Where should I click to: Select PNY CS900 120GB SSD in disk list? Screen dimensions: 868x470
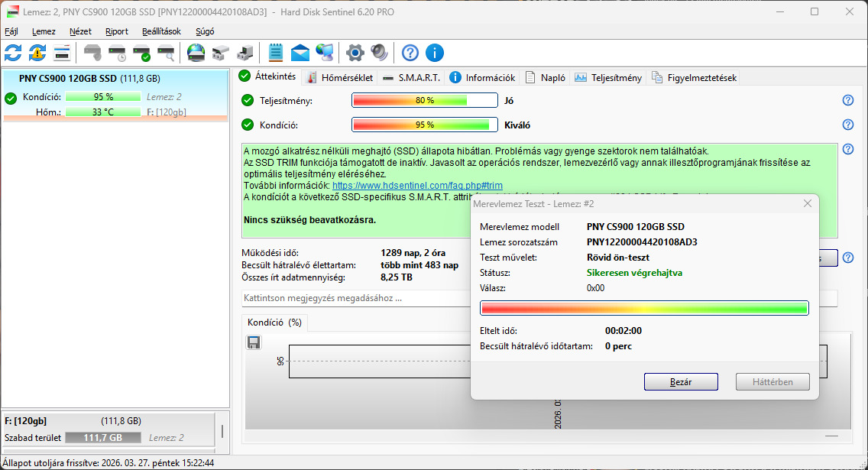click(x=115, y=94)
